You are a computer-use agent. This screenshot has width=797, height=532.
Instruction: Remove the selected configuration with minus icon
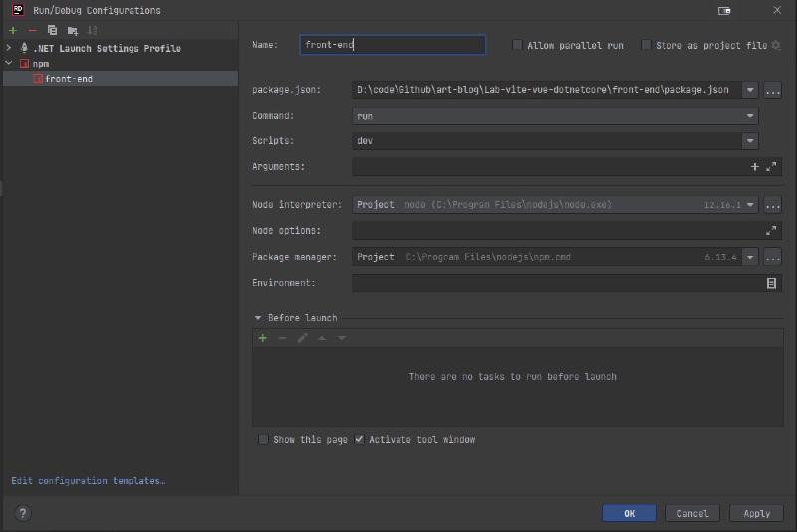pos(32,31)
